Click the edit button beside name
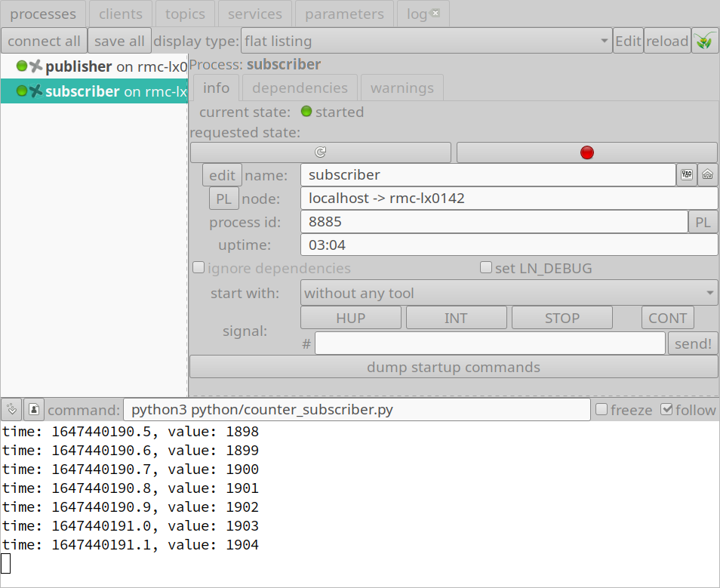 click(222, 175)
